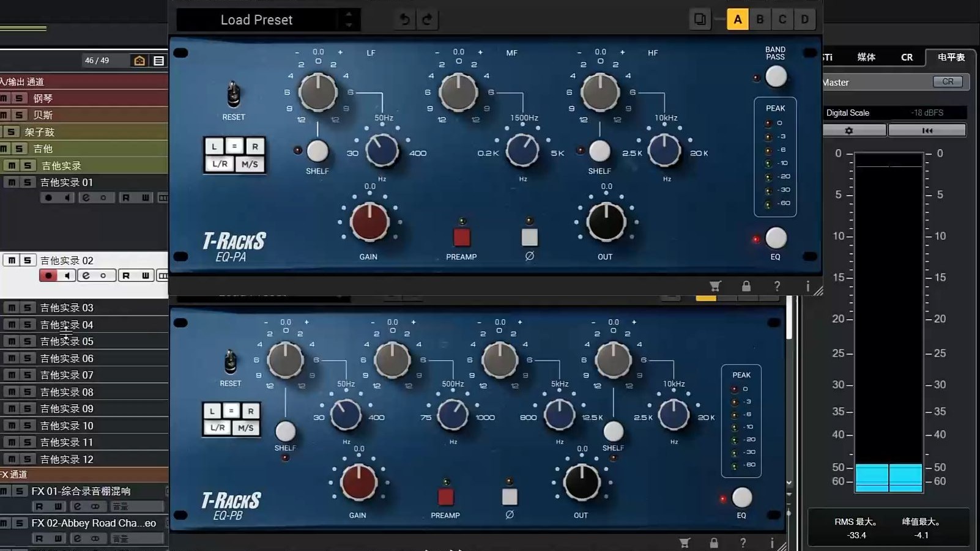Image resolution: width=980 pixels, height=551 pixels.
Task: Switch to the 电平表 tab
Action: pyautogui.click(x=951, y=57)
